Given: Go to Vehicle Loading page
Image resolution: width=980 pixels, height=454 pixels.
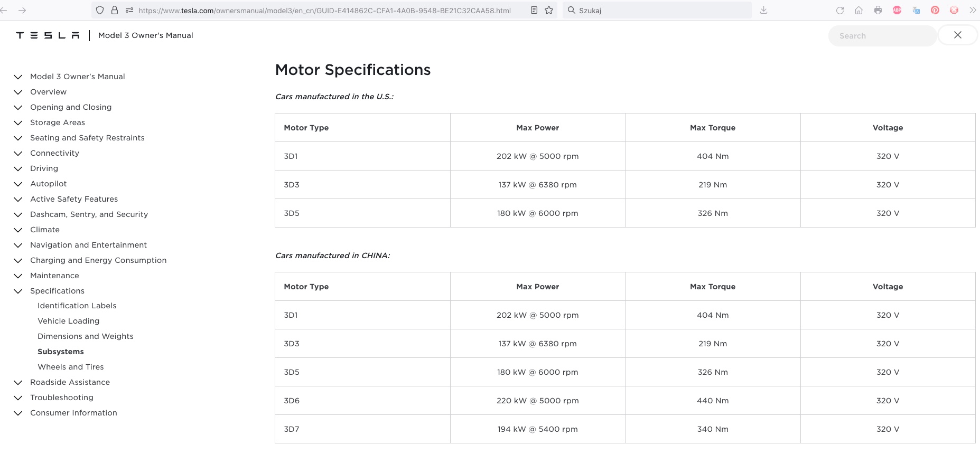Looking at the screenshot, I should (x=68, y=321).
